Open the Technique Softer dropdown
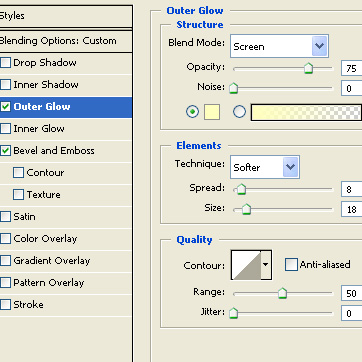 (265, 167)
